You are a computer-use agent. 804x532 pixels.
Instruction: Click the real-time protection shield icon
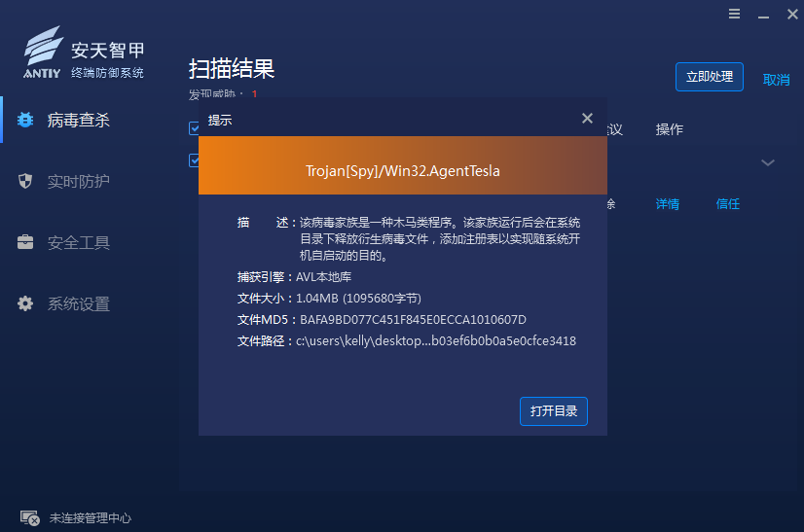(26, 182)
